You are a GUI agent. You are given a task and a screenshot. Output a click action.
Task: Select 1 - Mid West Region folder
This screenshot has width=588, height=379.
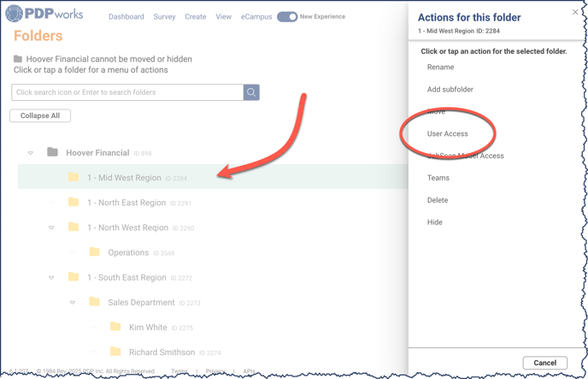[x=124, y=177]
